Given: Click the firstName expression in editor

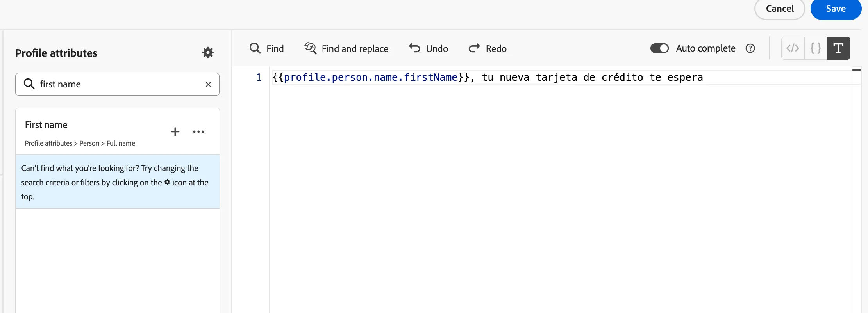Looking at the screenshot, I should (371, 77).
